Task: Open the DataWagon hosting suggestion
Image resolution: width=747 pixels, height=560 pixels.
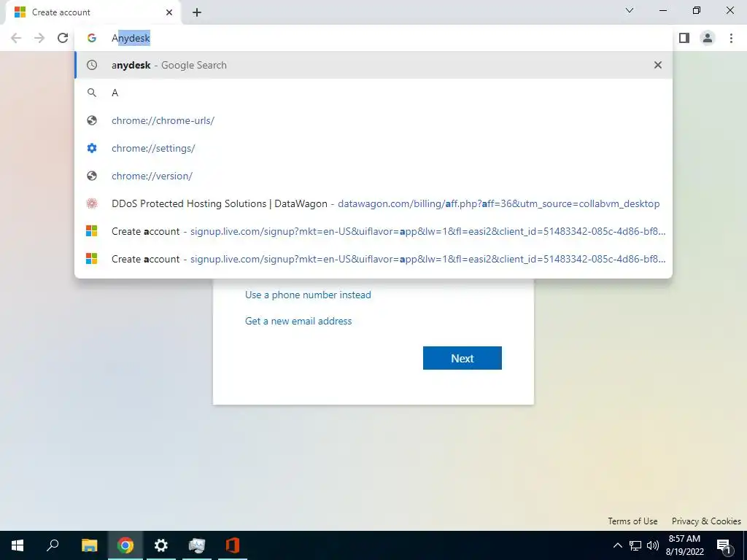Action: pyautogui.click(x=373, y=203)
